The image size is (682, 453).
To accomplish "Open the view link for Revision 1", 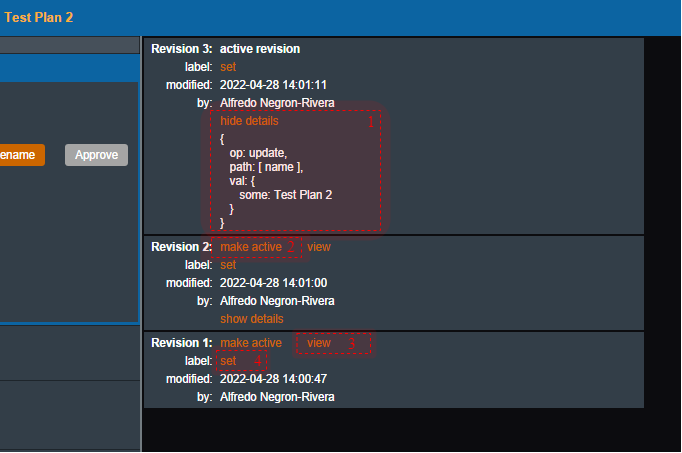I will pyautogui.click(x=319, y=343).
